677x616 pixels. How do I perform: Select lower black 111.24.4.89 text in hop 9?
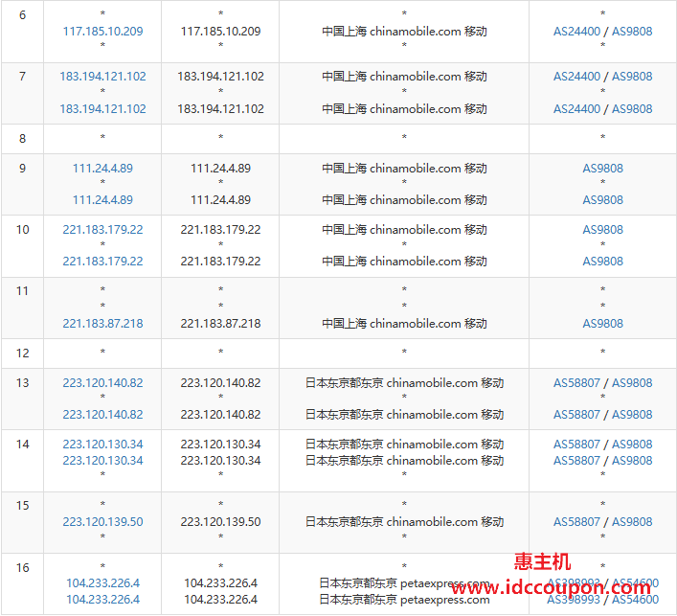[220, 199]
